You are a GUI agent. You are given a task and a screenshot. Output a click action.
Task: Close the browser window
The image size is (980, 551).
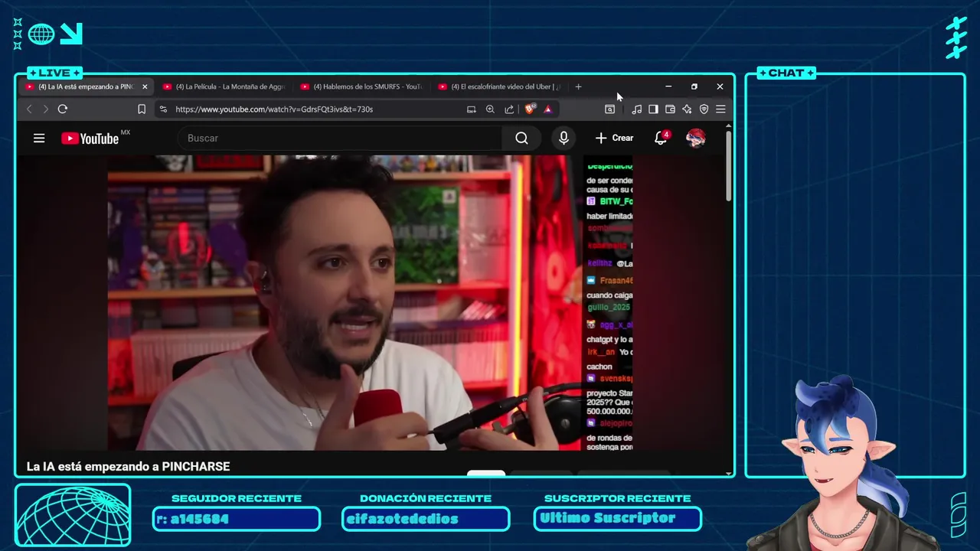point(720,86)
